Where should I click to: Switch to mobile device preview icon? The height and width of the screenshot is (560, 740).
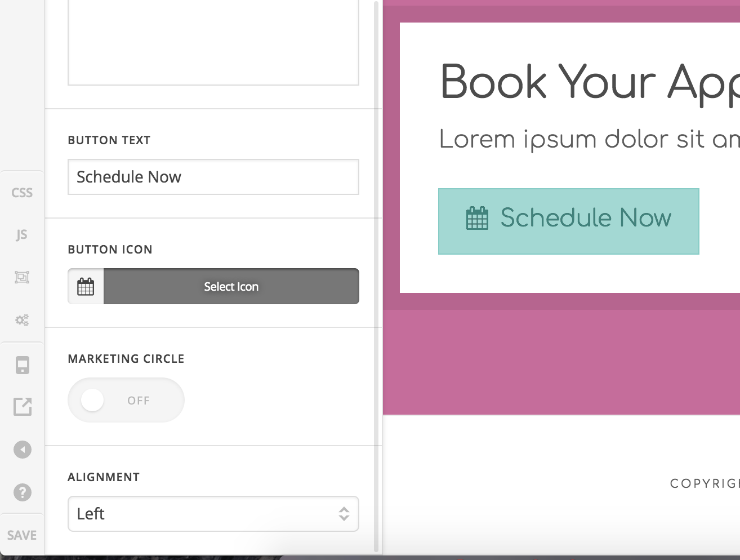click(22, 365)
